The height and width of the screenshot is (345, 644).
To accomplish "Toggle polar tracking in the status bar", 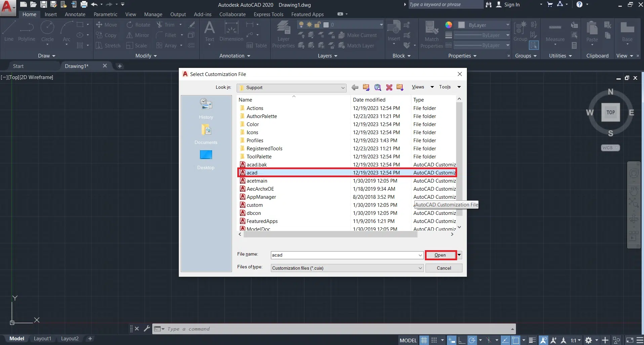I will (x=472, y=340).
